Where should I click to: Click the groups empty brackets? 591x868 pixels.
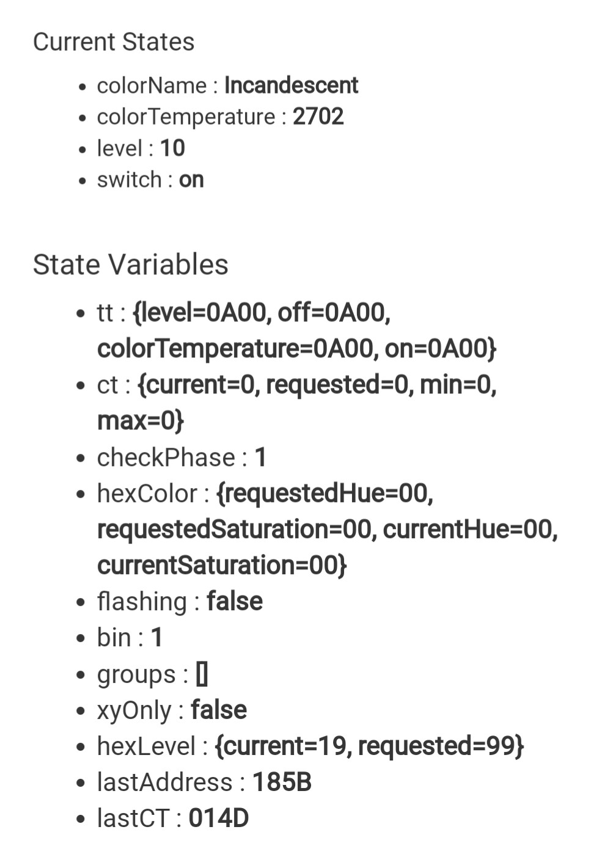pyautogui.click(x=202, y=674)
